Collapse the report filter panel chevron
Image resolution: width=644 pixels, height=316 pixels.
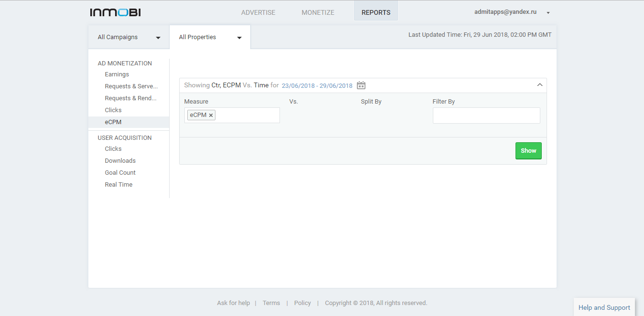pos(540,85)
